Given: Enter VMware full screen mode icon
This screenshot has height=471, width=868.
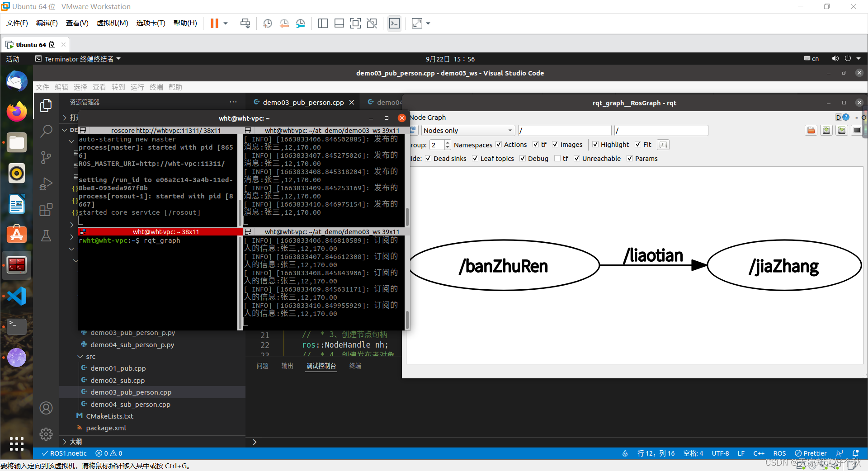Looking at the screenshot, I should (355, 23).
